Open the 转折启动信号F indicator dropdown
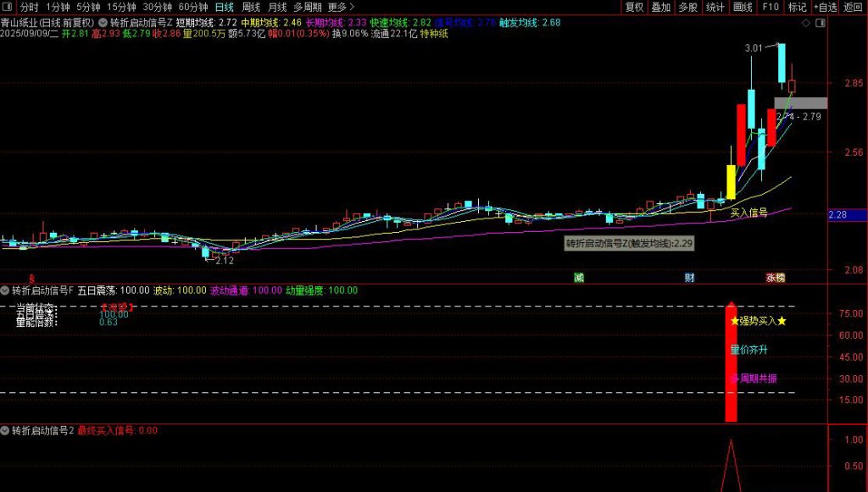868x492 pixels. [x=6, y=290]
